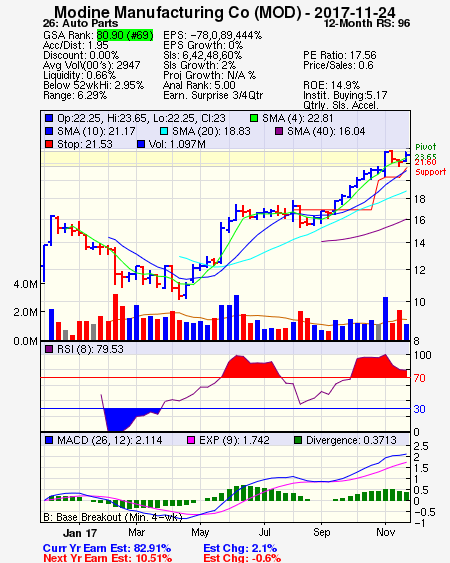Click the 'Next Yr Earn Est: 10.51%' text
Viewport: 450px width, 563px height.
point(107,558)
